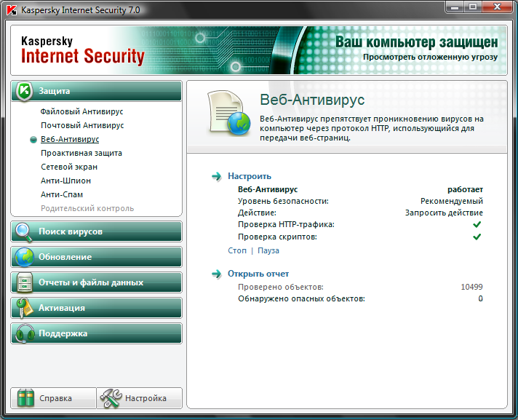This screenshot has height=420, width=518.
Task: Click the green books icon for Справка
Action: pos(26,398)
